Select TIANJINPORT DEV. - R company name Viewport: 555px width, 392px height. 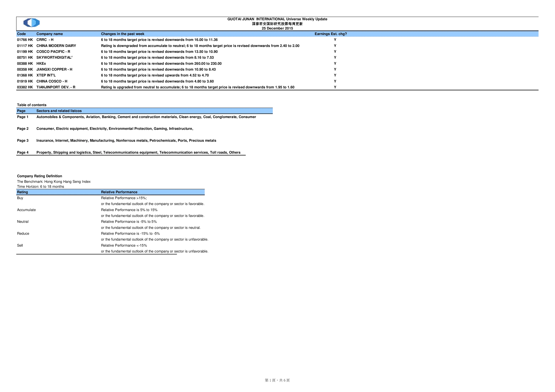(x=56, y=87)
